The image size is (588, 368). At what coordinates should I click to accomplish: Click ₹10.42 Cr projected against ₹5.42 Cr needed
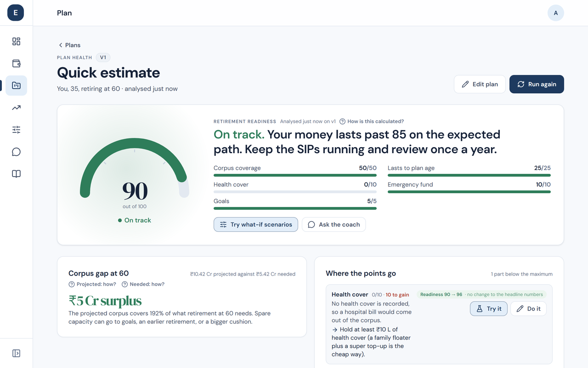click(x=243, y=274)
